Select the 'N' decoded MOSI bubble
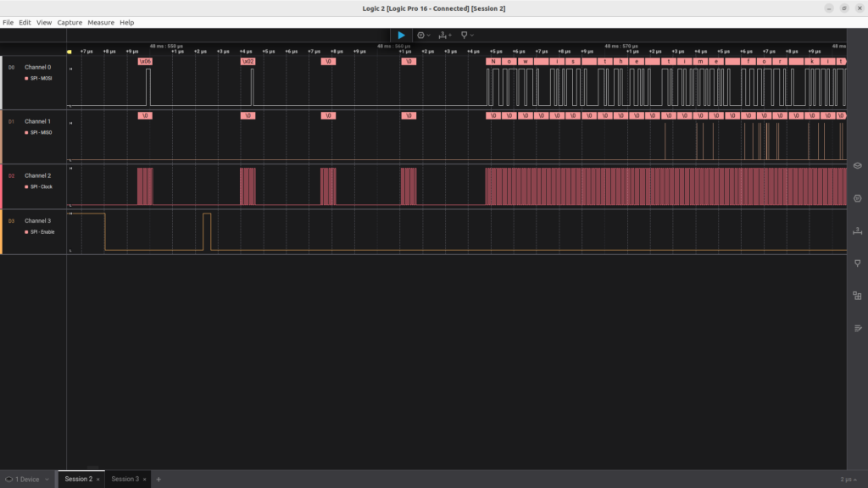 click(x=493, y=61)
